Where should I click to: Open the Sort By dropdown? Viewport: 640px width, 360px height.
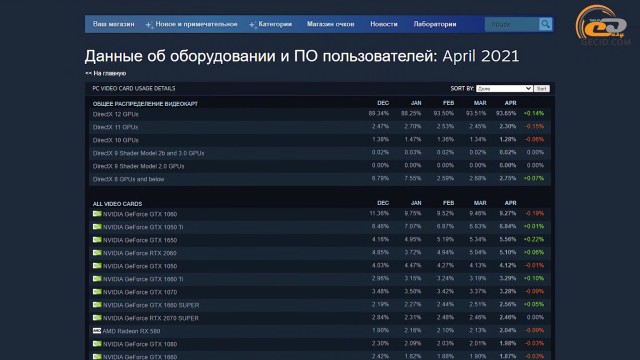[x=504, y=89]
